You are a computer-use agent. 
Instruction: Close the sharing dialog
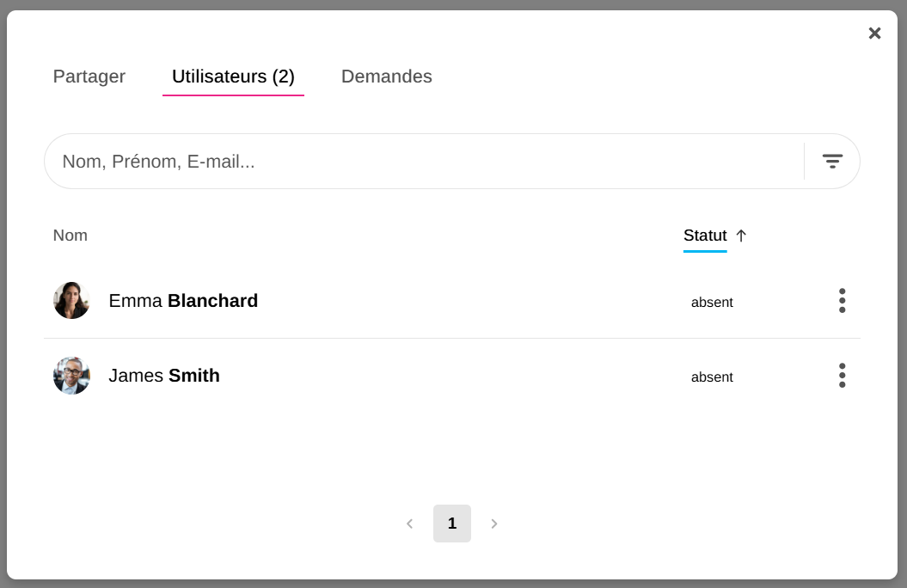[x=874, y=34]
